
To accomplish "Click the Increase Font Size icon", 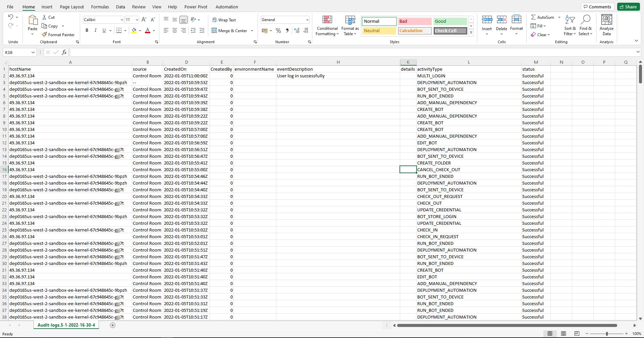I will point(144,20).
